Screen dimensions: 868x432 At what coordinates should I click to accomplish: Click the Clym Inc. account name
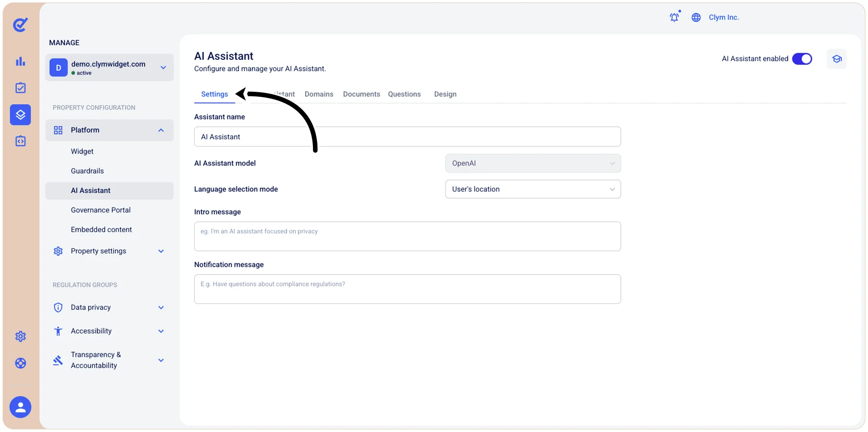pyautogui.click(x=724, y=17)
